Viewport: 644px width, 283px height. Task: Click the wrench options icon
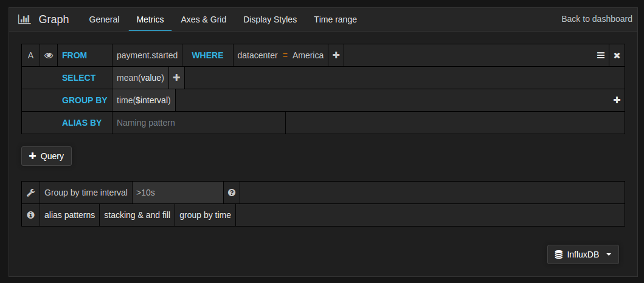coord(30,193)
